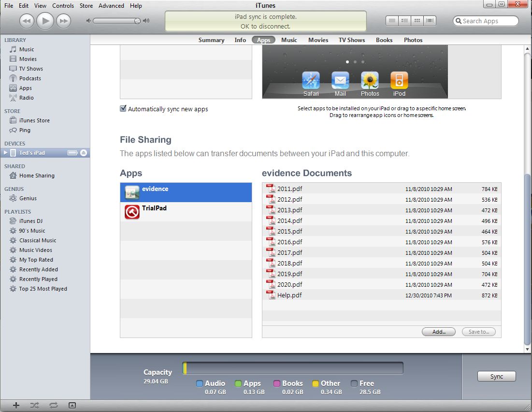Viewport: 532px width, 412px height.
Task: Click the loud speaker icon right of volume
Action: (146, 21)
